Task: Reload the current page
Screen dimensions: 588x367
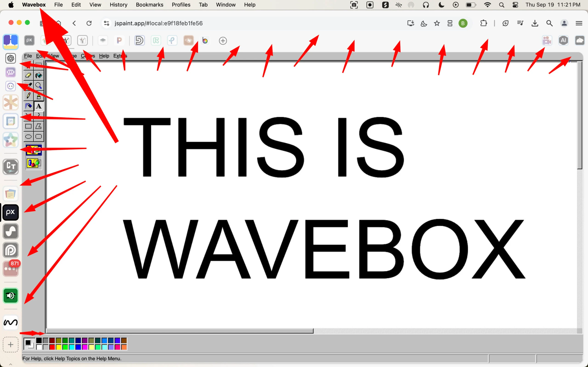Action: point(89,23)
